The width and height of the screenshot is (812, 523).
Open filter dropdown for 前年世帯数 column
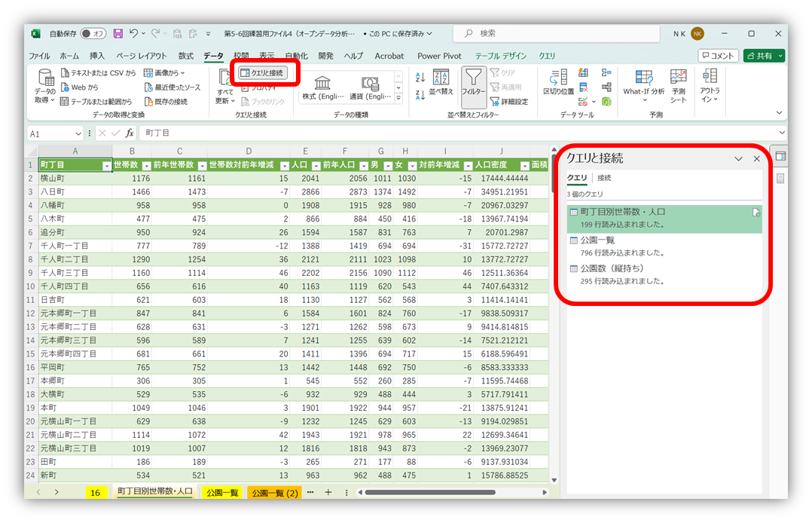(x=202, y=166)
